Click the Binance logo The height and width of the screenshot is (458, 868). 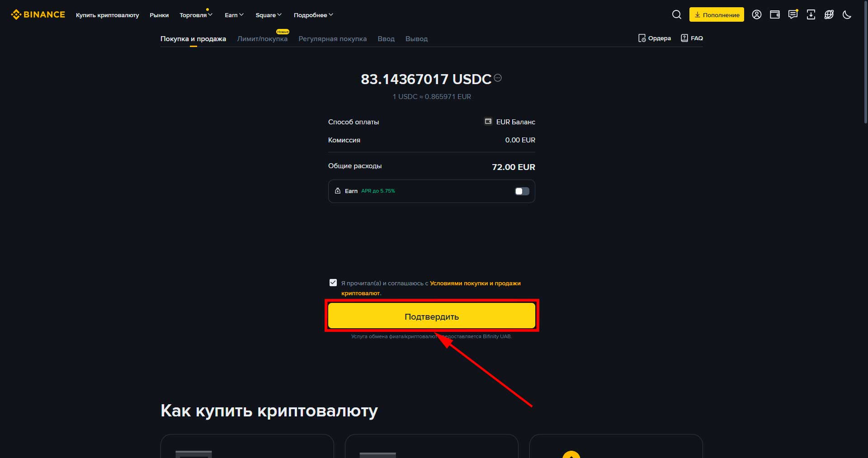click(38, 14)
